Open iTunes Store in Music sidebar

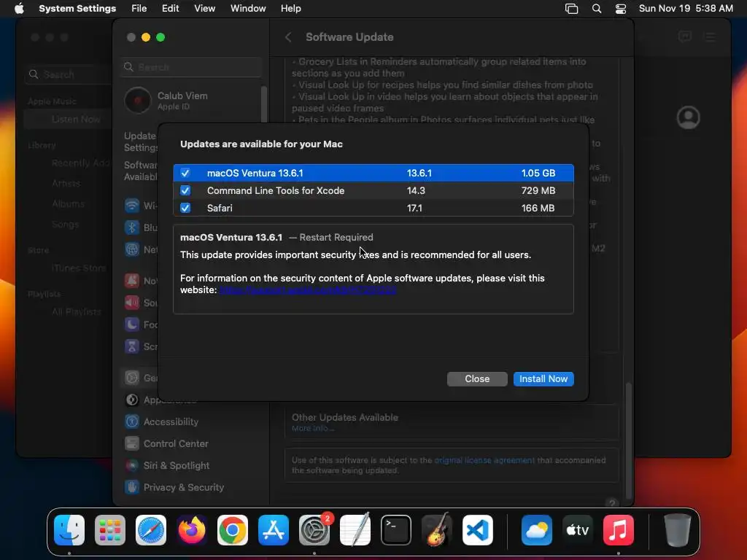click(x=79, y=268)
